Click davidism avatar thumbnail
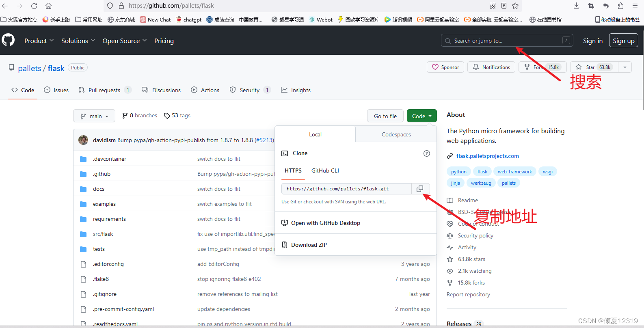644x328 pixels. (83, 140)
